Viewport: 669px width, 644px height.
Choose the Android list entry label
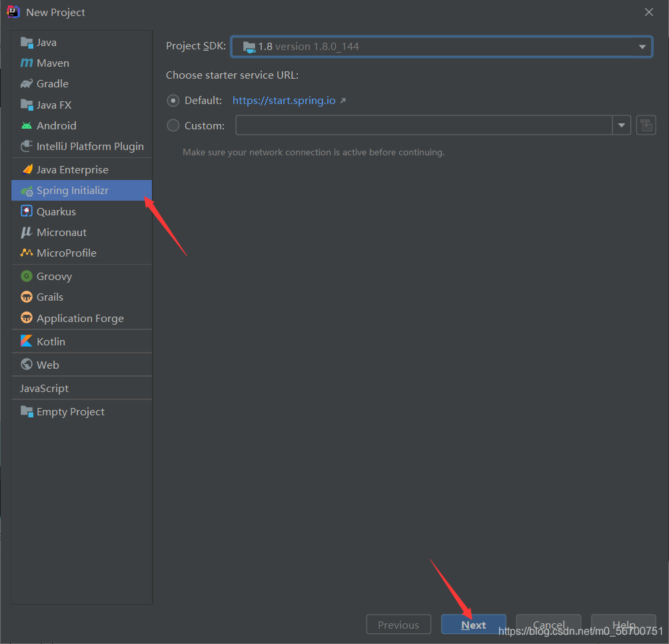coord(57,125)
